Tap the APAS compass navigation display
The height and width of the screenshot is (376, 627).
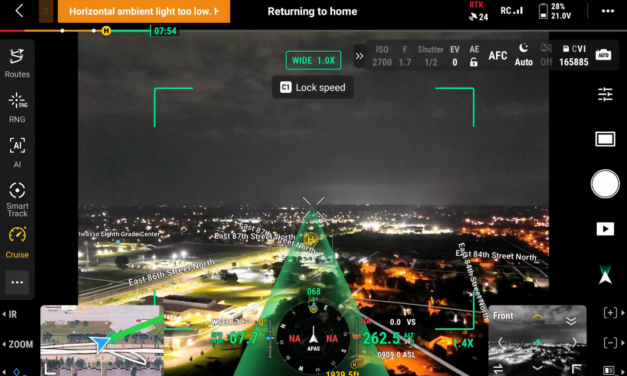tap(314, 338)
